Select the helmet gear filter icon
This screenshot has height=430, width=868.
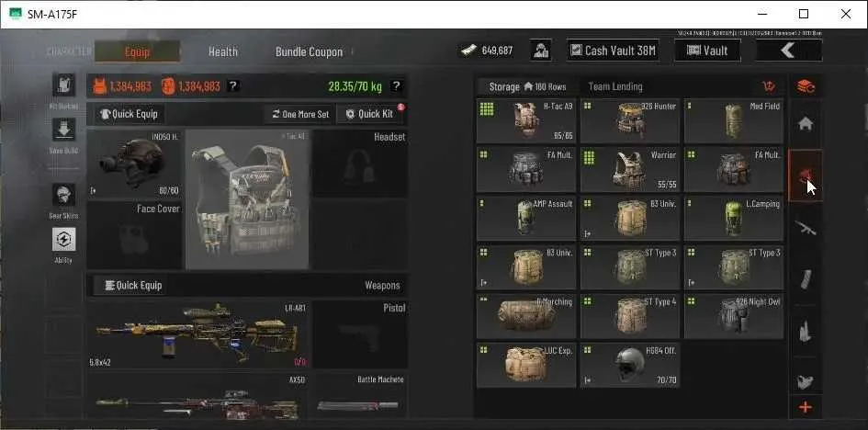pyautogui.click(x=806, y=176)
